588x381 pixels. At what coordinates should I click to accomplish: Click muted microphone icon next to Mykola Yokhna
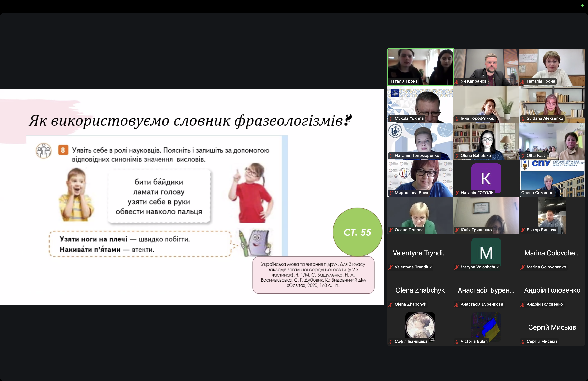pyautogui.click(x=391, y=118)
